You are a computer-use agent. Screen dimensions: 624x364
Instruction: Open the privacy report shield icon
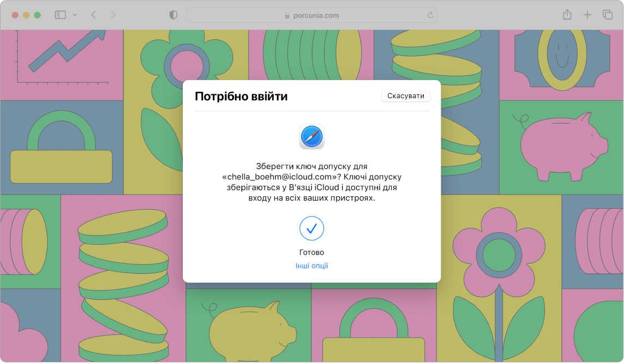(173, 15)
